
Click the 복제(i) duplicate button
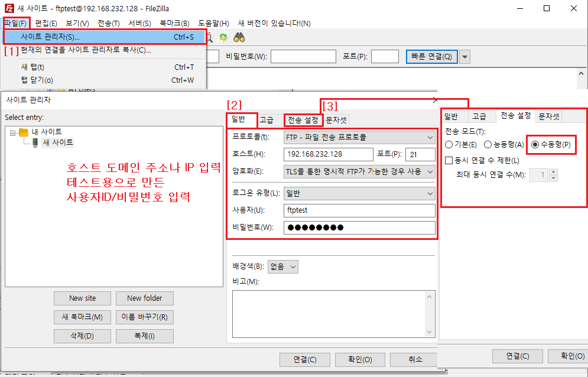(145, 336)
